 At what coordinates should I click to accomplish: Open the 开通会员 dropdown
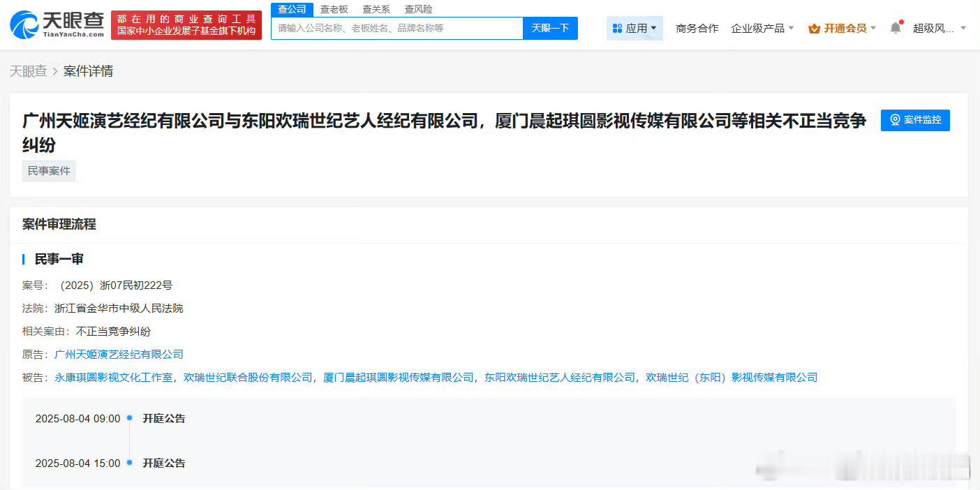[842, 29]
